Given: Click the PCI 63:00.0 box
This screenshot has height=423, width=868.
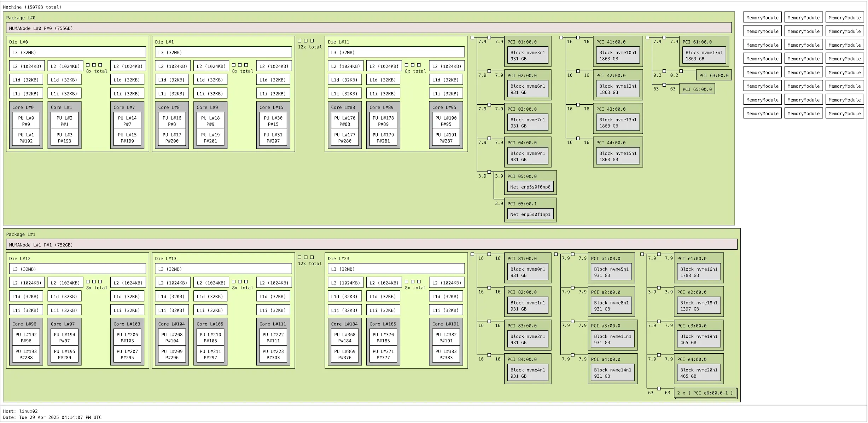Looking at the screenshot, I should point(714,75).
